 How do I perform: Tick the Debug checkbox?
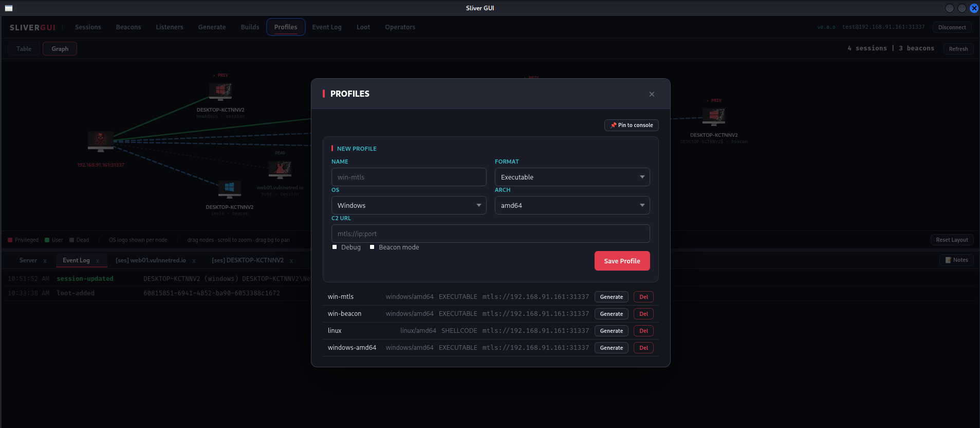click(335, 247)
